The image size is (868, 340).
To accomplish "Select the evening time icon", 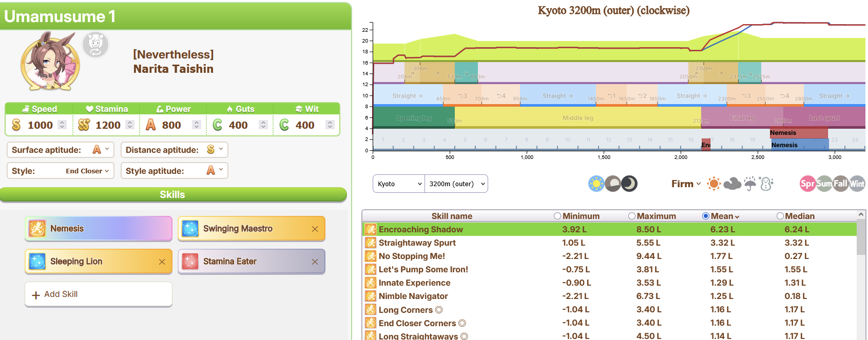I will (613, 184).
